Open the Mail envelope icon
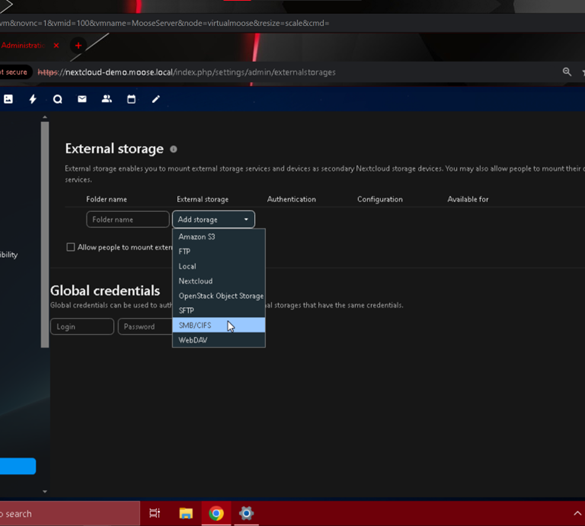The image size is (585, 526). click(x=82, y=99)
